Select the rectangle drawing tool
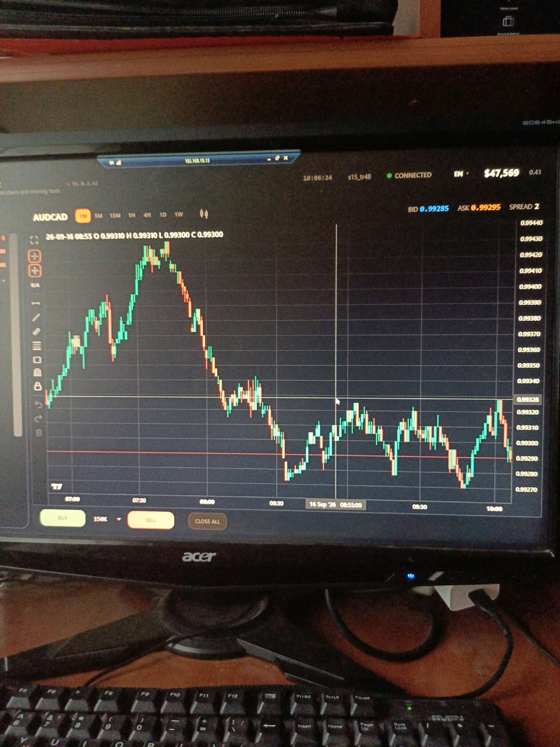Image resolution: width=560 pixels, height=747 pixels. (x=37, y=360)
